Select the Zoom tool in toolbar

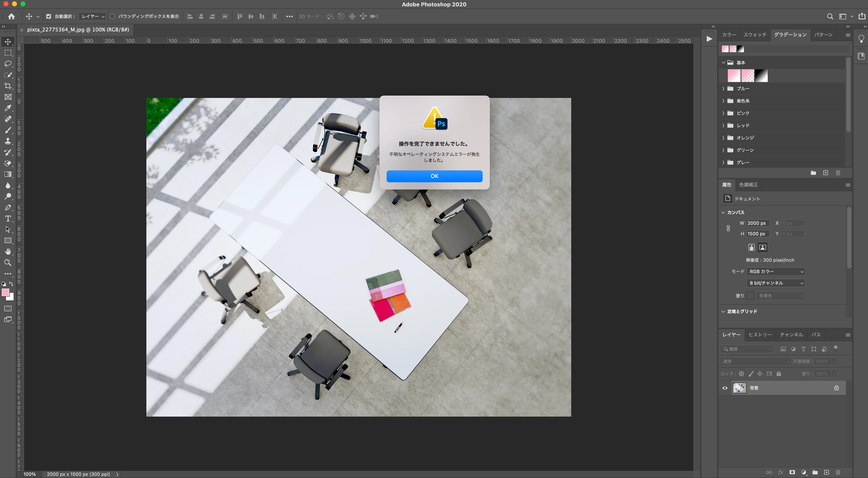tap(8, 263)
